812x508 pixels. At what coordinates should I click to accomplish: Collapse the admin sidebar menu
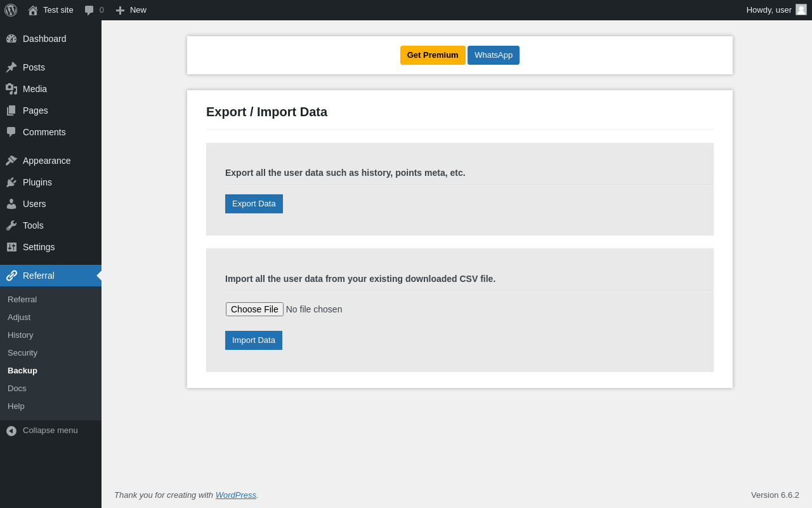43,431
